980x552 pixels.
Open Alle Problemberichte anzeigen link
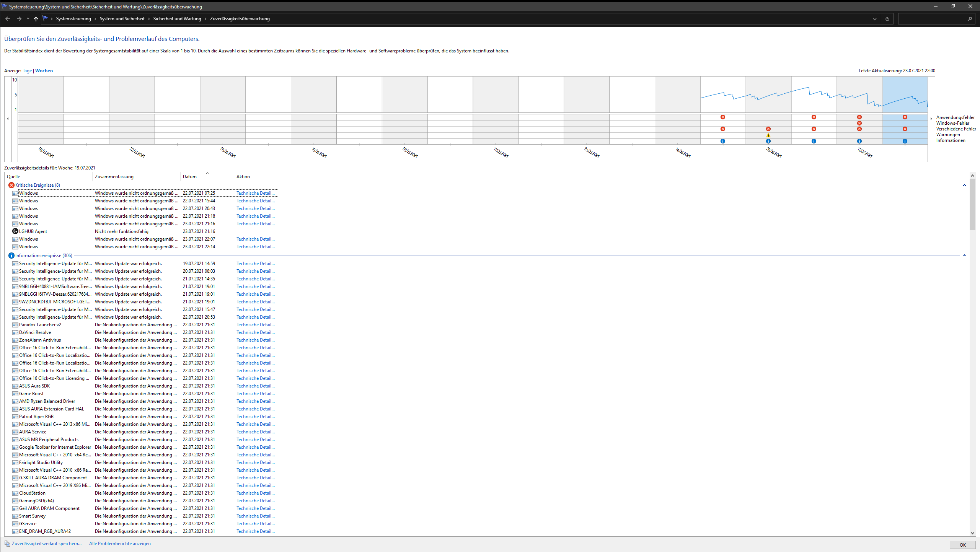120,544
